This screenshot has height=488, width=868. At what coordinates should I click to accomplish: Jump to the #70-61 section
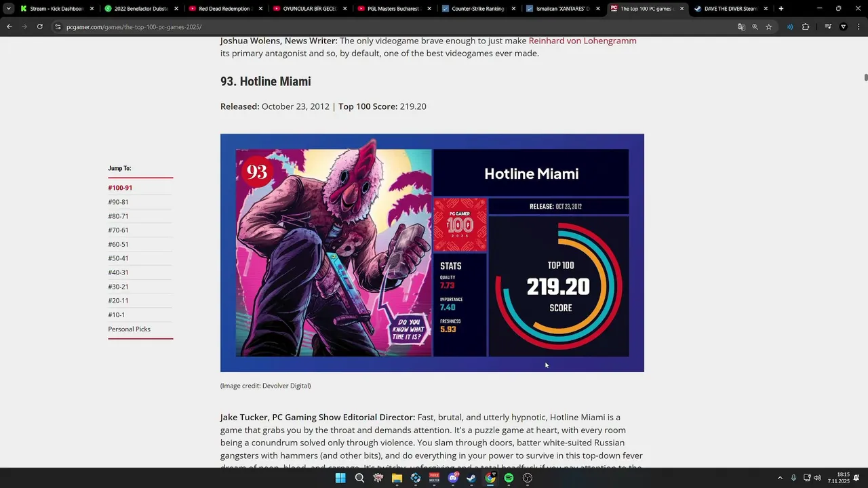[118, 230]
